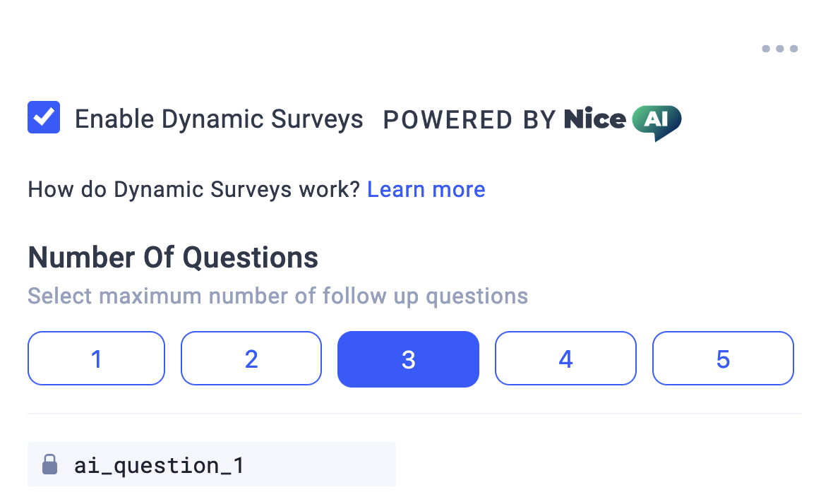Choose 4 as the number of questions
This screenshot has width=833, height=504.
tap(565, 359)
